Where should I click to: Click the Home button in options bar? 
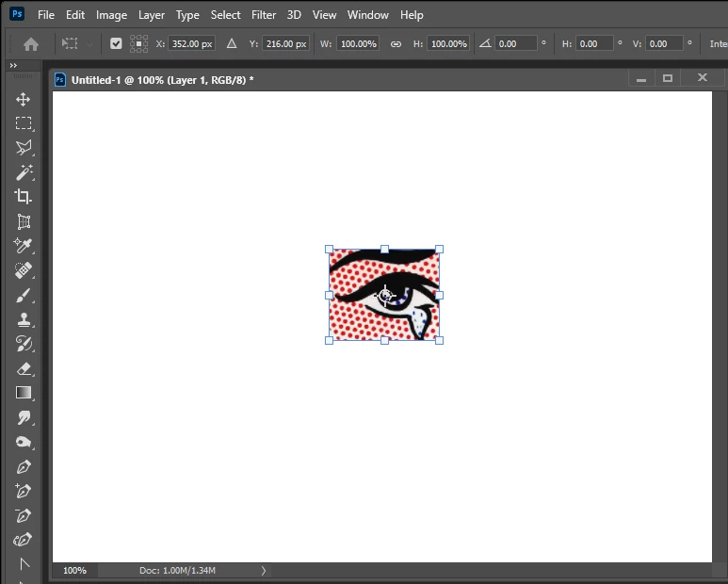[31, 44]
